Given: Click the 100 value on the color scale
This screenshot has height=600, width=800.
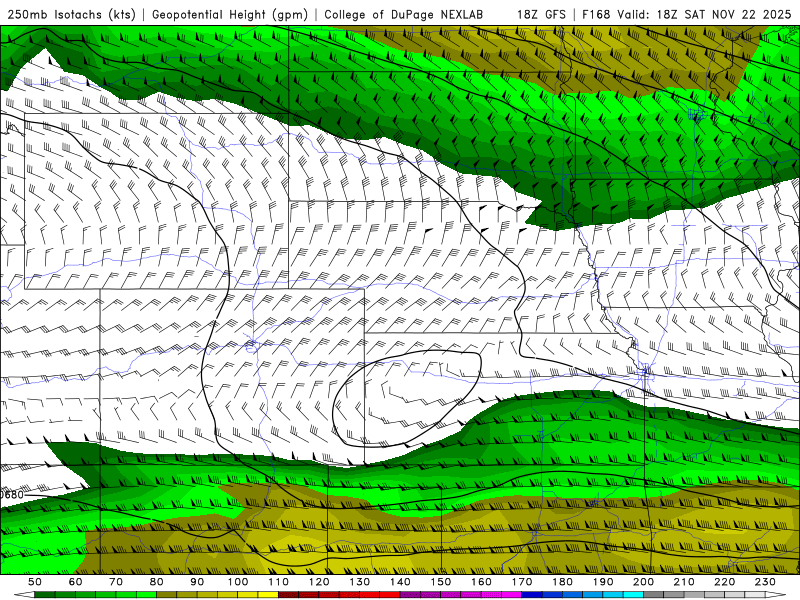Looking at the screenshot, I should [238, 582].
